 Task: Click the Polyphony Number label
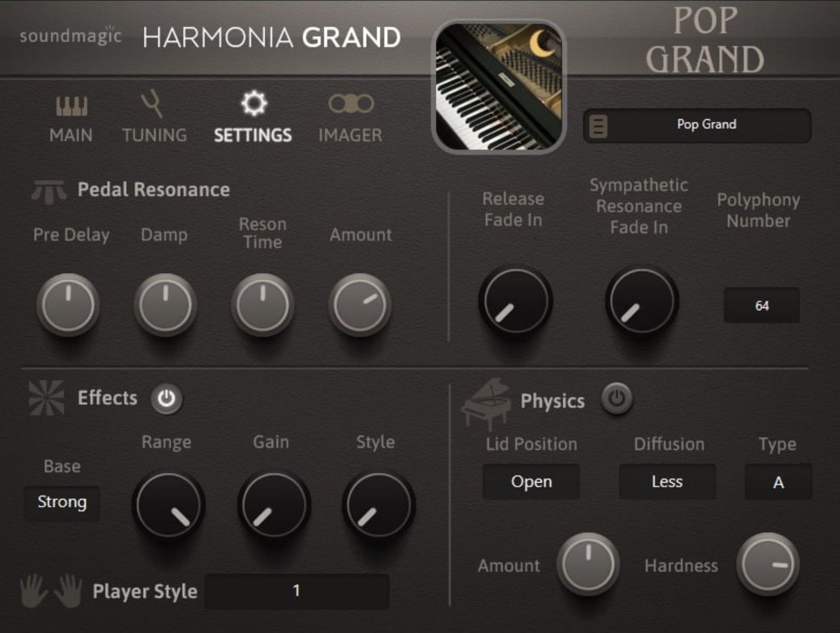tap(759, 210)
